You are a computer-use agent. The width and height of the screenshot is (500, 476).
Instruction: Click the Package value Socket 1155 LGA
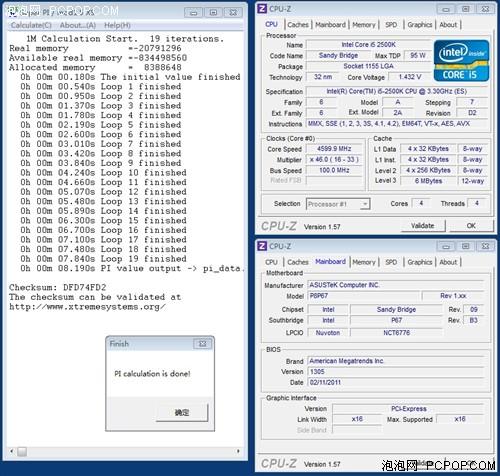point(368,66)
